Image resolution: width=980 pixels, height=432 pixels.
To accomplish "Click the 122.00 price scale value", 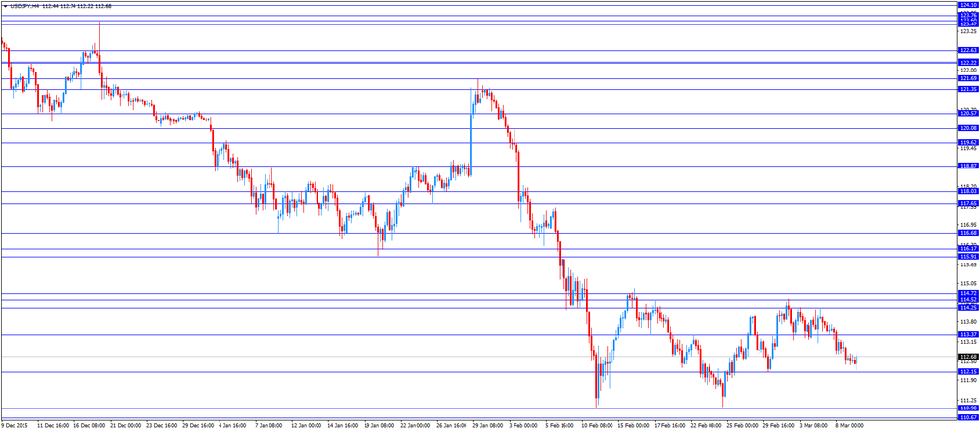I will click(968, 70).
